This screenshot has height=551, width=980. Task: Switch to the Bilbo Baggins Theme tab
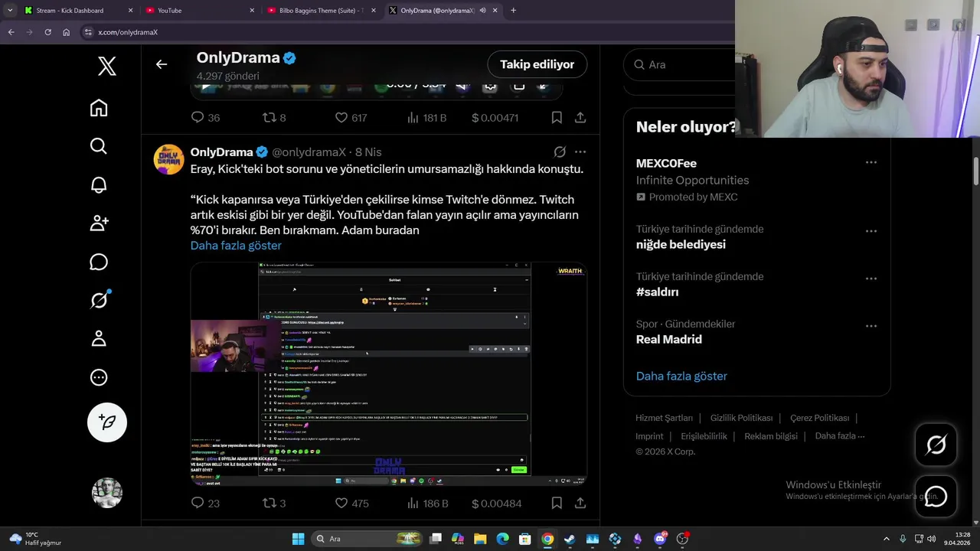322,11
